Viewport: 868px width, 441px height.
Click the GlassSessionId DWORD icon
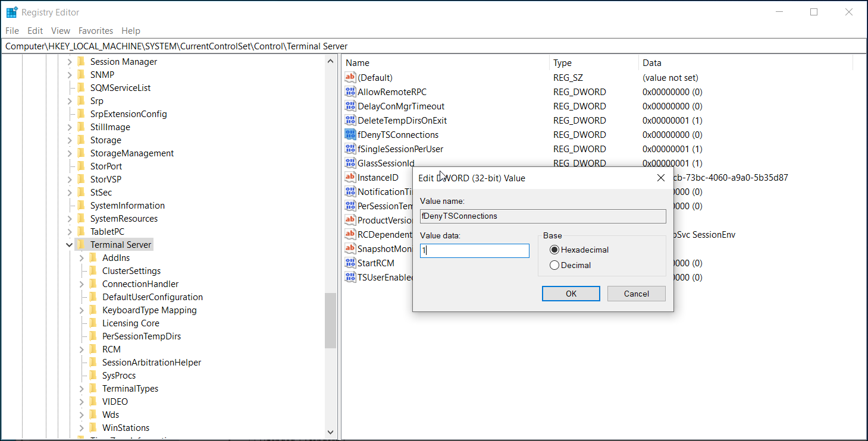(350, 163)
